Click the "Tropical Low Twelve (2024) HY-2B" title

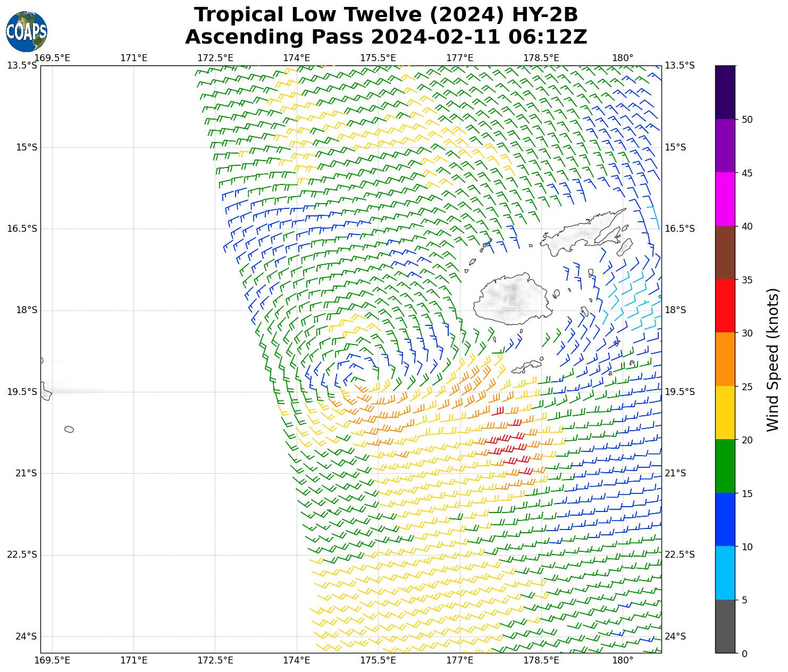[385, 15]
